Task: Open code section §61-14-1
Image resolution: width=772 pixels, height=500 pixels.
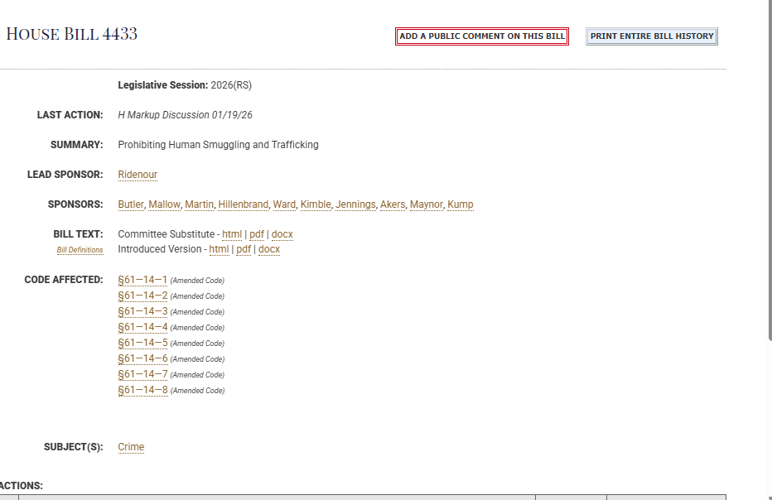Action: [142, 280]
